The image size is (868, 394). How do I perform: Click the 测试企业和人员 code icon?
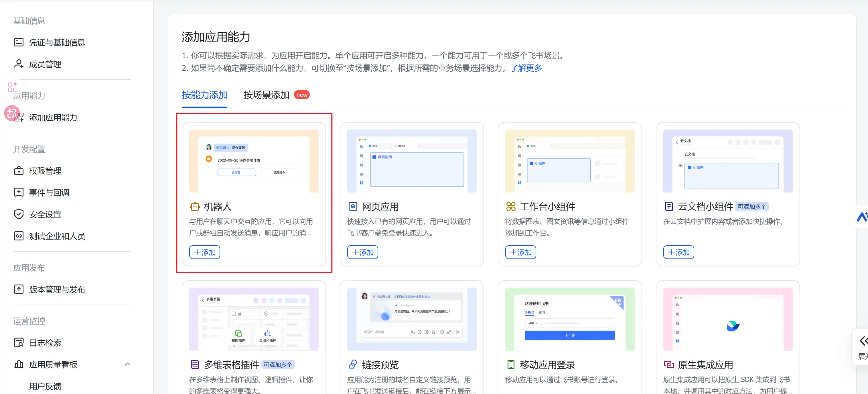click(x=19, y=236)
